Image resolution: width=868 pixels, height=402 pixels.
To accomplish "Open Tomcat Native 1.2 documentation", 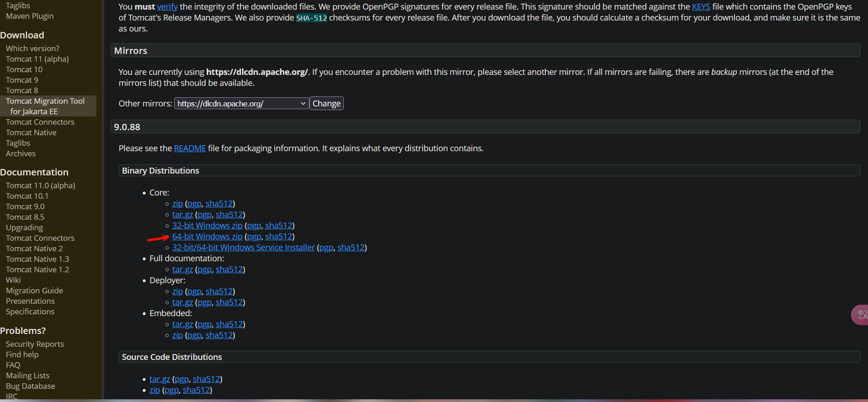I will [37, 270].
